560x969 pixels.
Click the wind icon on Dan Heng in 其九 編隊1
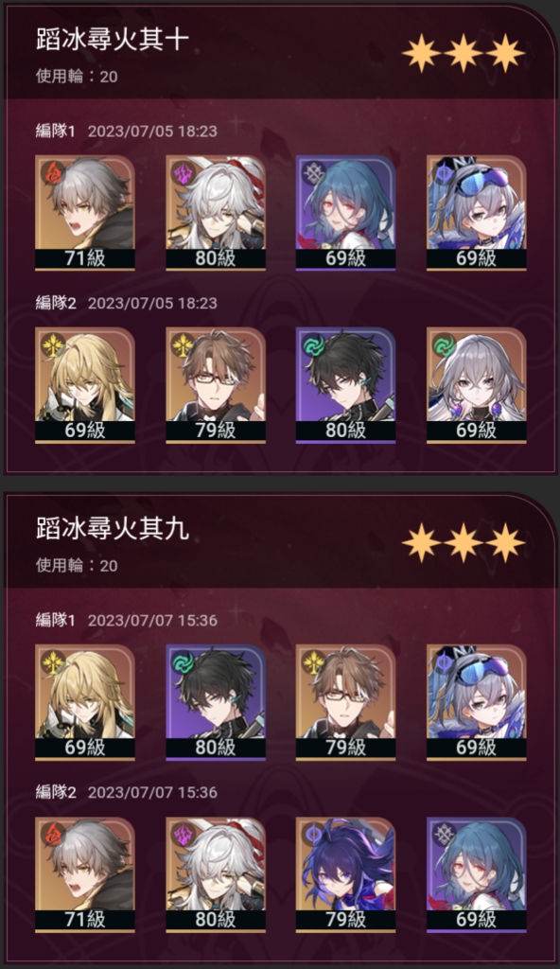point(184,661)
